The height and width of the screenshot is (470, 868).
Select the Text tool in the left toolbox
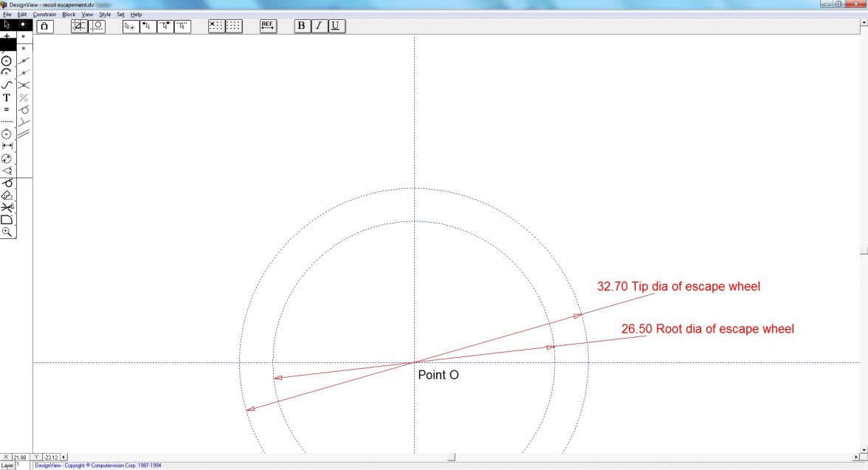(x=7, y=97)
